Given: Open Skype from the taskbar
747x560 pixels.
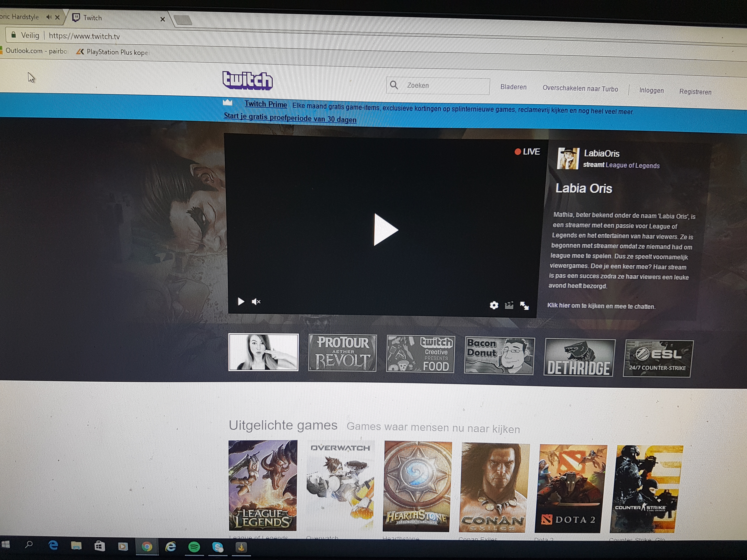Looking at the screenshot, I should (x=218, y=547).
